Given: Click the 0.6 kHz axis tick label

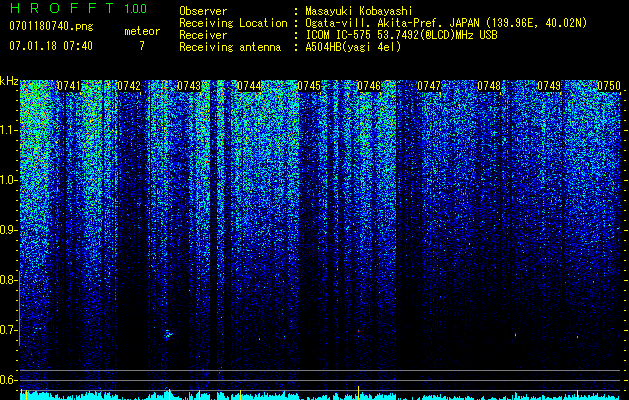Looking at the screenshot, I should [x=9, y=380].
